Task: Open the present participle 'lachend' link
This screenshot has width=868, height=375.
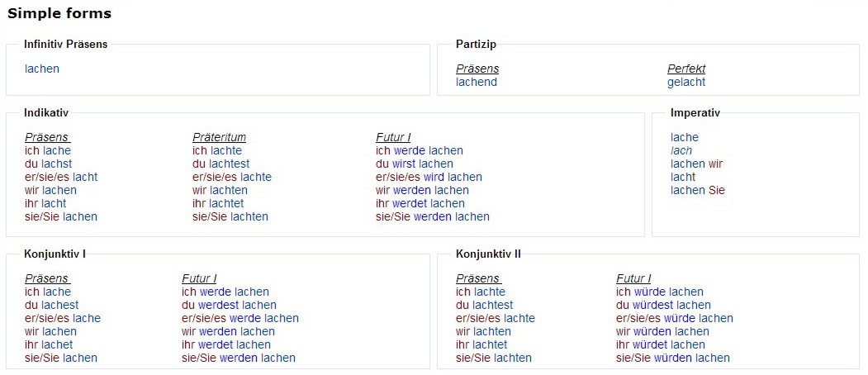Action: pyautogui.click(x=477, y=83)
